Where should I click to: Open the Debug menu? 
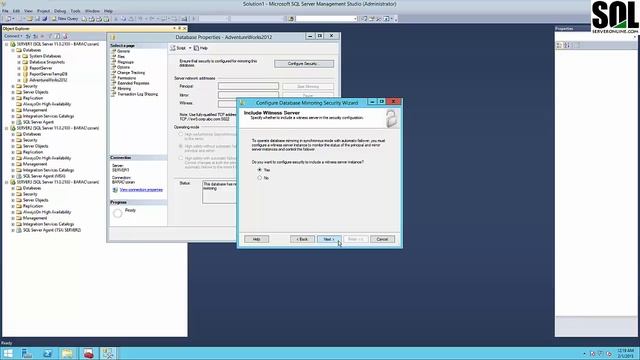60,11
